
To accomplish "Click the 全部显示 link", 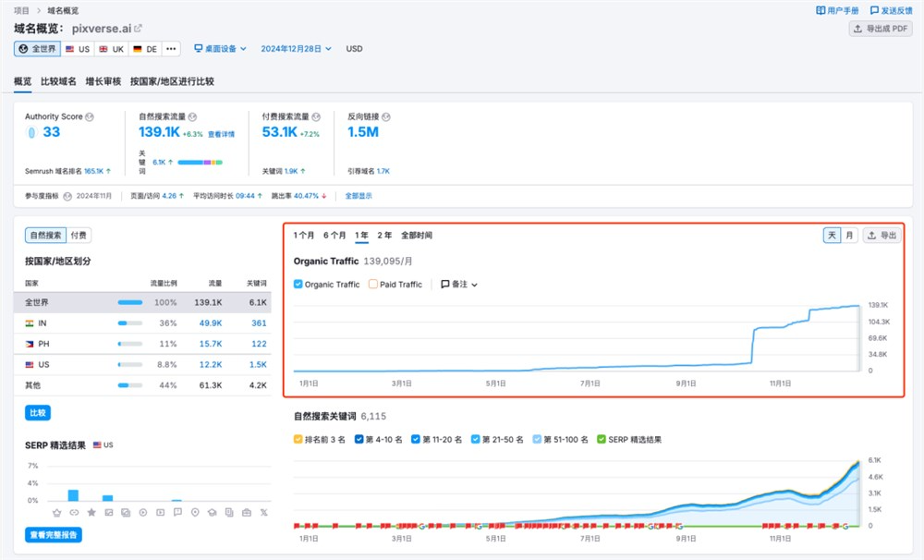I will coord(359,196).
